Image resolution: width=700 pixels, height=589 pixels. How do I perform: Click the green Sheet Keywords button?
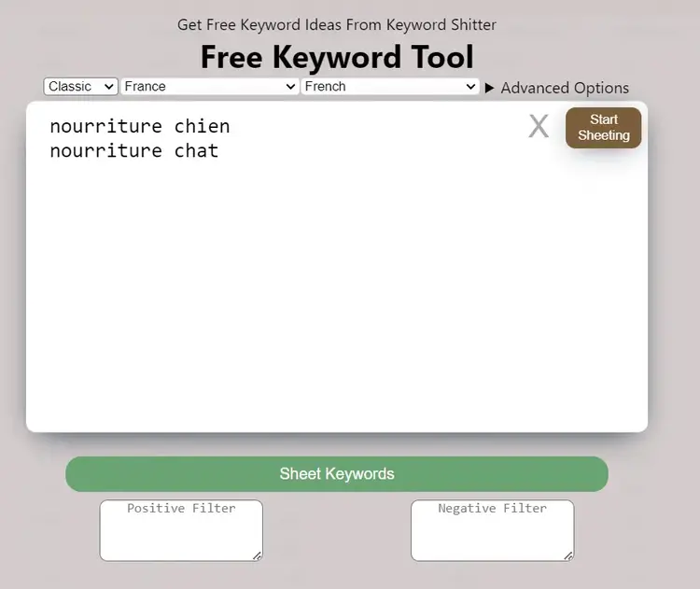click(337, 474)
